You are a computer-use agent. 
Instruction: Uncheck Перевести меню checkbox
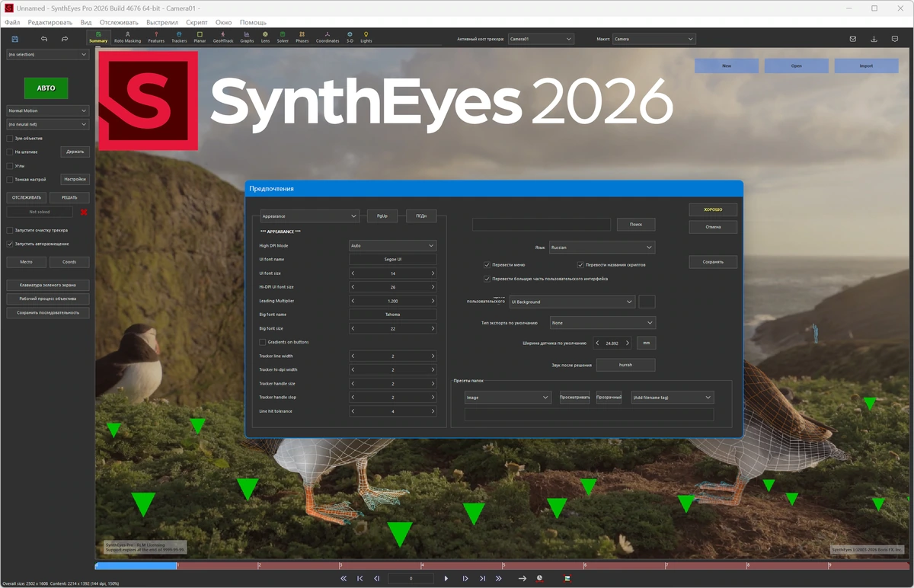tap(487, 265)
